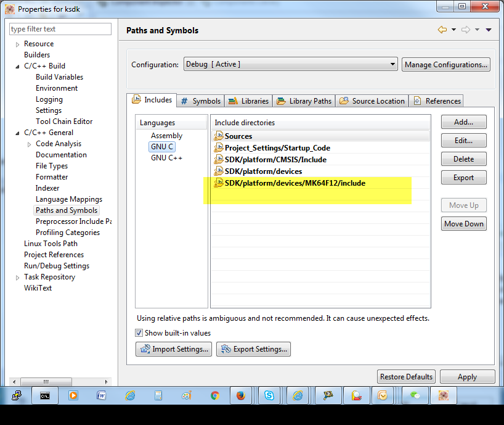Click the Import Settings icon

pos(145,349)
